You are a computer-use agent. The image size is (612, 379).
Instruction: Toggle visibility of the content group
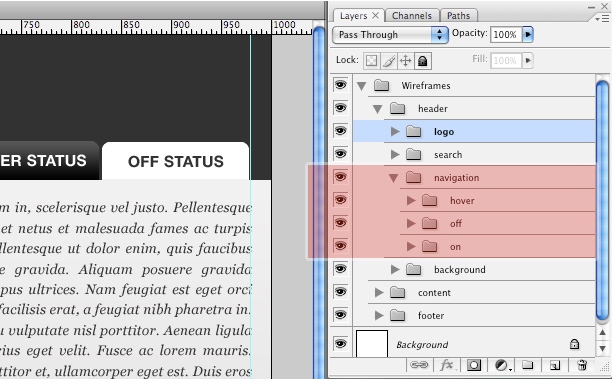pos(340,292)
